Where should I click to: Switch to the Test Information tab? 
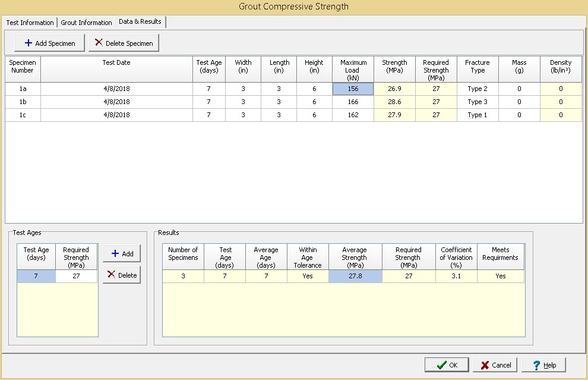pos(30,23)
